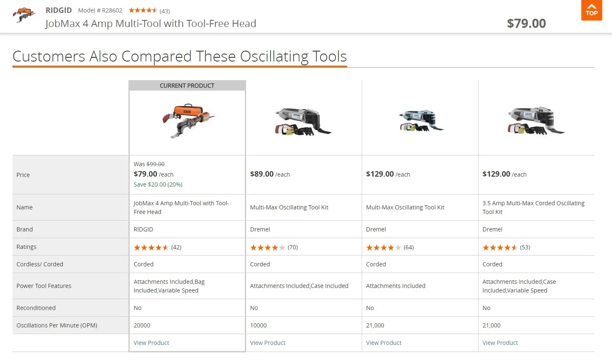612x364 pixels.
Task: Click header star rating with 43 reviews
Action: (x=149, y=10)
